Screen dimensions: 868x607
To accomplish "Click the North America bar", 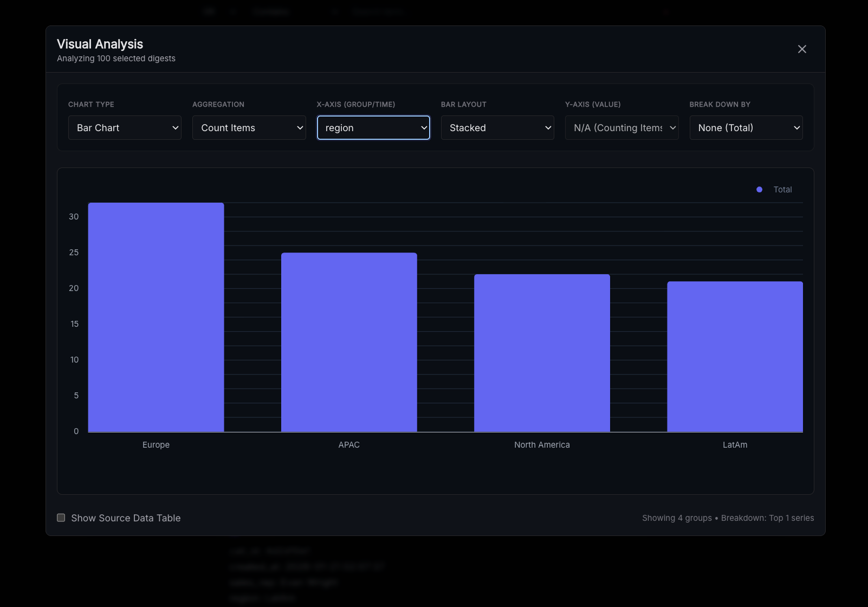I will click(x=542, y=353).
